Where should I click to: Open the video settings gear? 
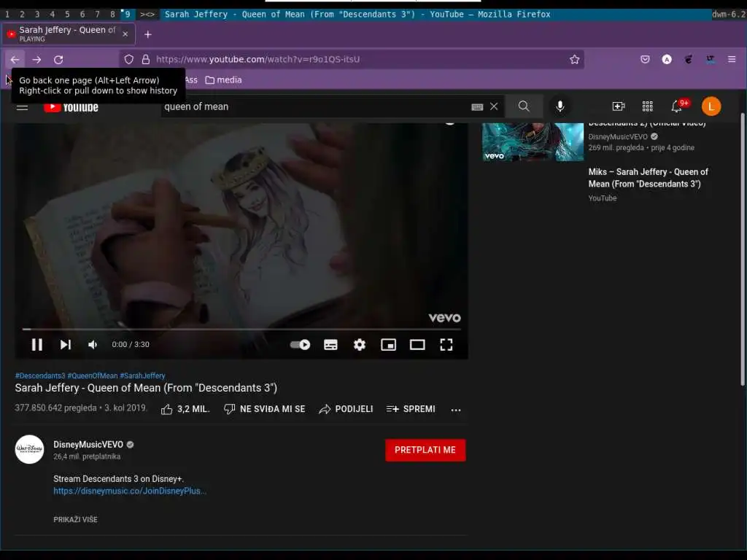[x=360, y=344]
